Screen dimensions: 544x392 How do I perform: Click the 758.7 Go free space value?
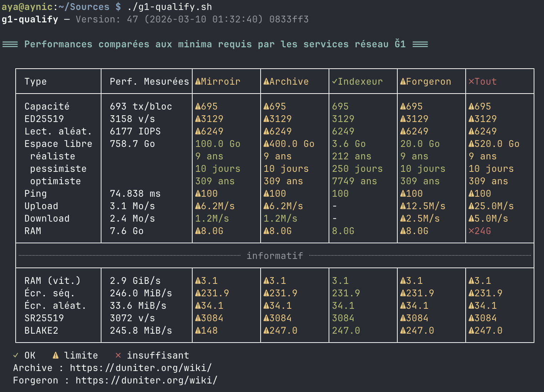pos(132,144)
